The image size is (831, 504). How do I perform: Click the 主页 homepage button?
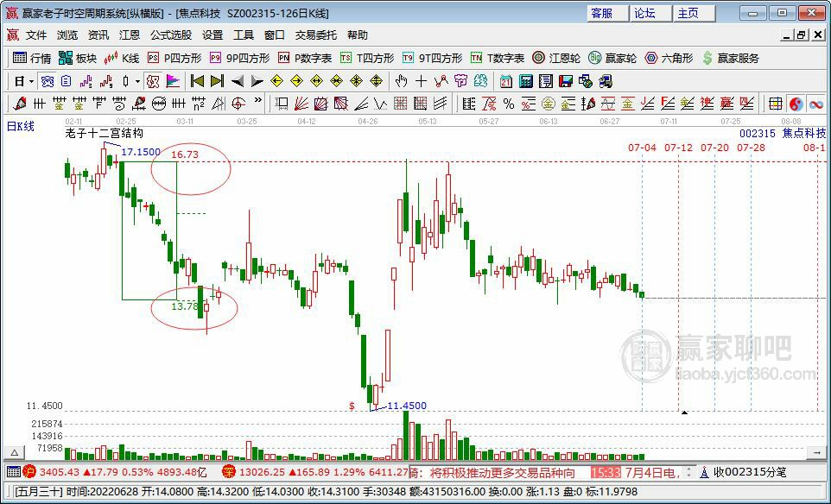(x=695, y=13)
